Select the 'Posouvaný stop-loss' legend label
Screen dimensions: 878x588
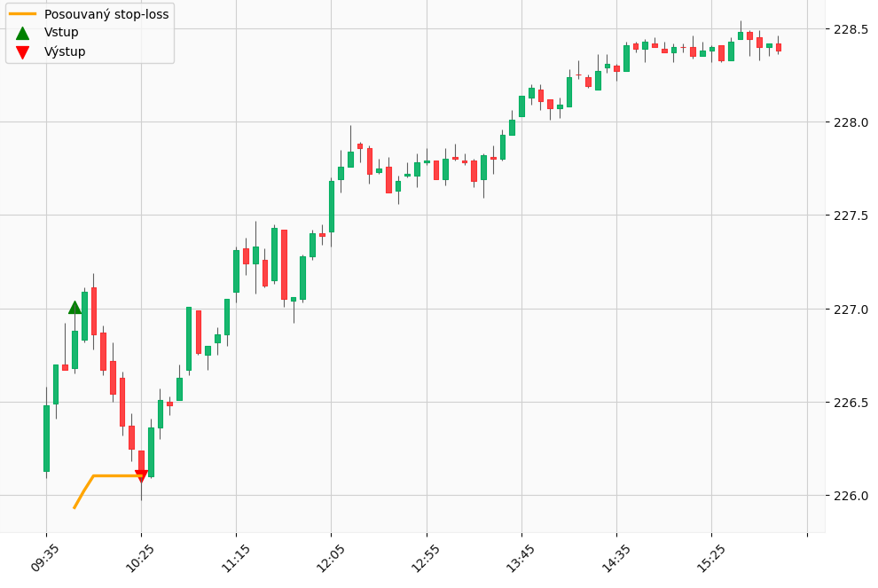tap(106, 14)
